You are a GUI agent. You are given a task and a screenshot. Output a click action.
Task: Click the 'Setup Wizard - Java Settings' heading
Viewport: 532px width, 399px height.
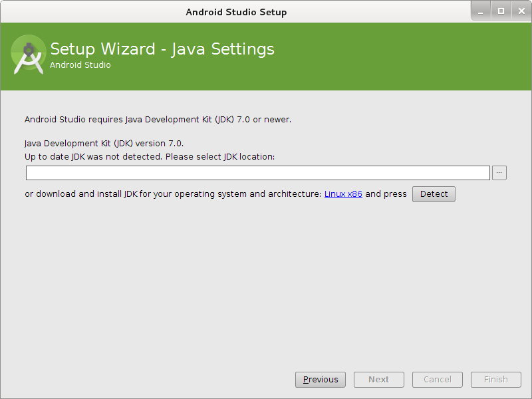162,49
